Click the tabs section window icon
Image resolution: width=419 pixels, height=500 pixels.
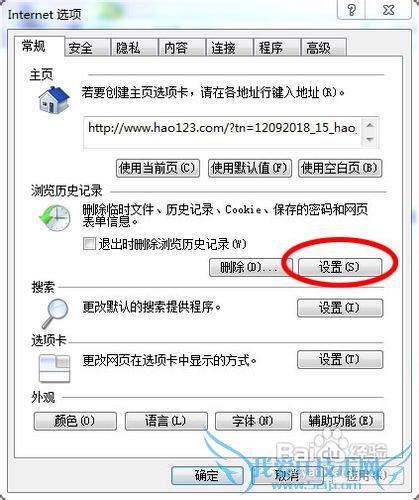54,368
